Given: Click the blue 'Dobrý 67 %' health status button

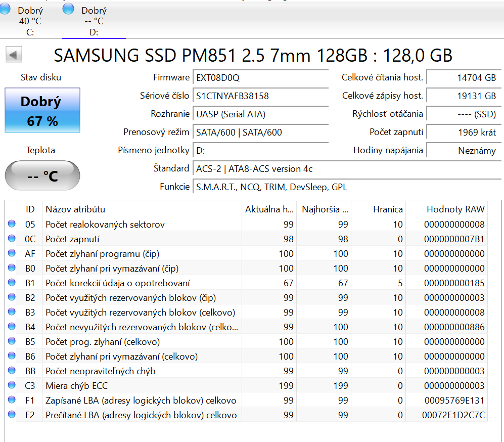Looking at the screenshot, I should (x=42, y=111).
